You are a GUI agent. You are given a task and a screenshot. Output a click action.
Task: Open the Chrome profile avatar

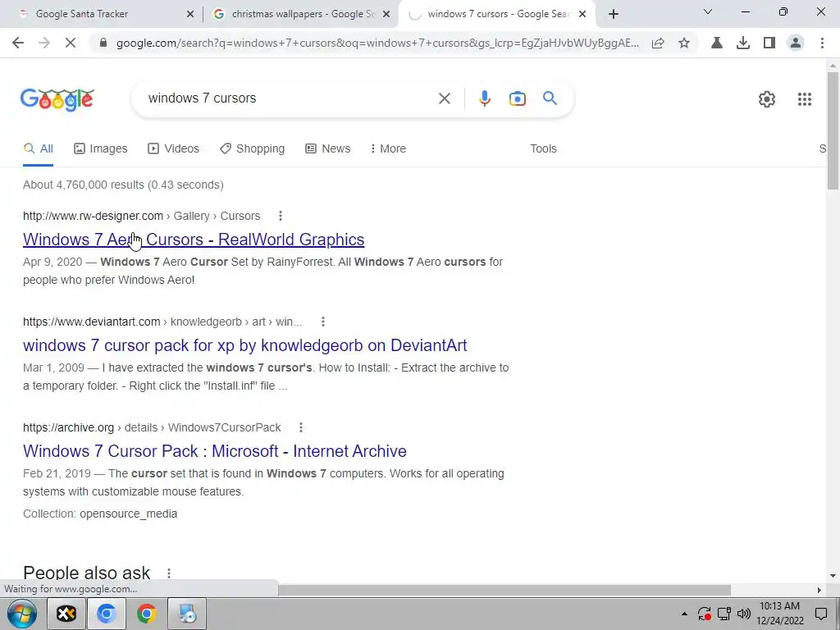pos(796,43)
